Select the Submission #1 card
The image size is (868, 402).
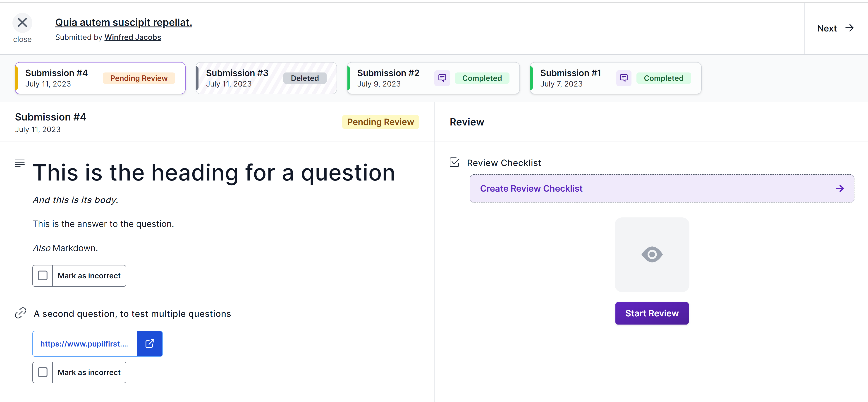[615, 78]
